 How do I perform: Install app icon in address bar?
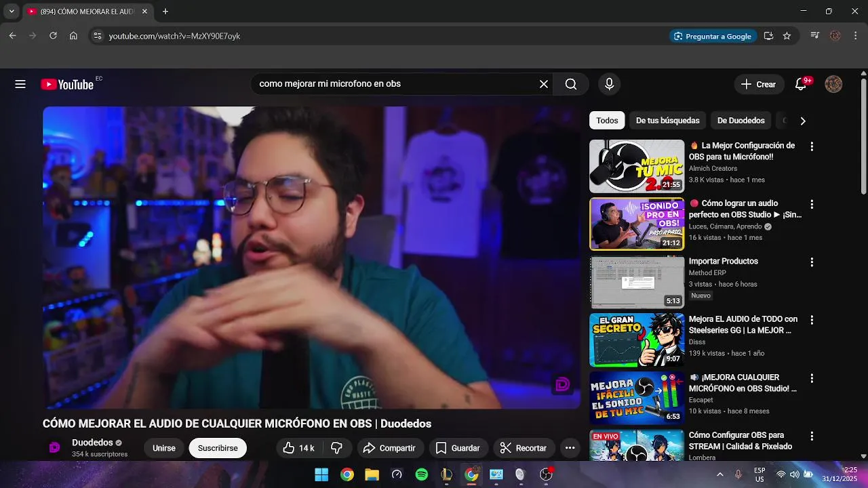pos(768,36)
